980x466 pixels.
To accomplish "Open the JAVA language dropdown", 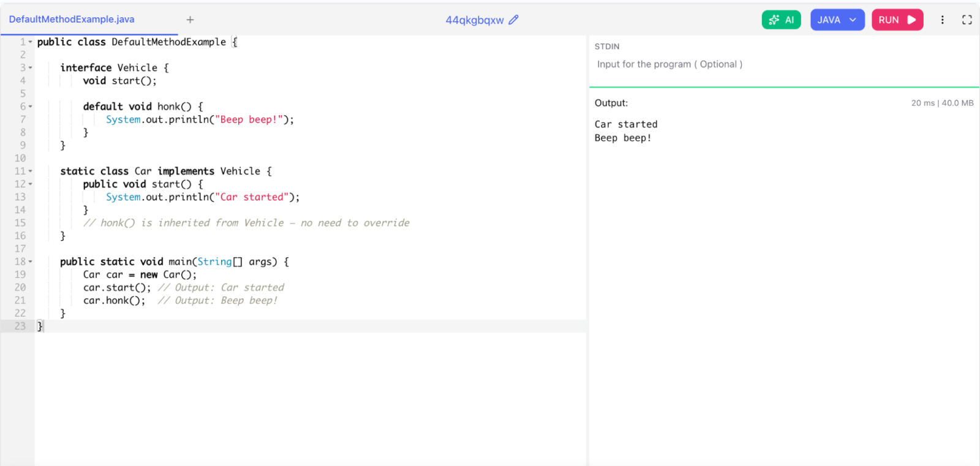I will (x=837, y=20).
